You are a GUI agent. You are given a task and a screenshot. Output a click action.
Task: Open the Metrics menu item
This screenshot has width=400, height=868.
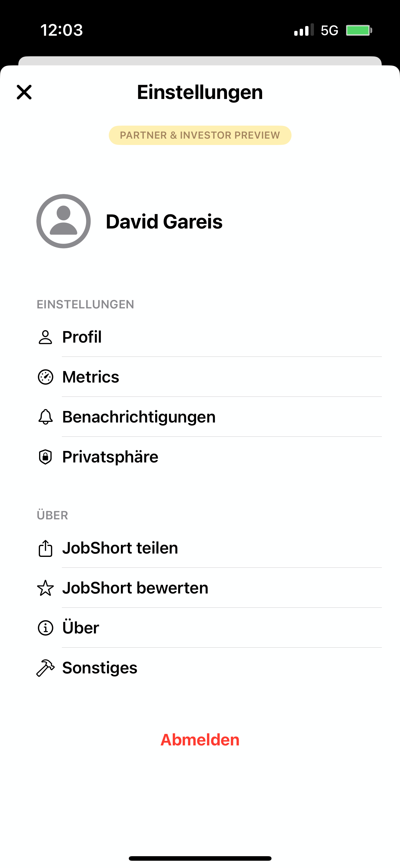(x=91, y=377)
